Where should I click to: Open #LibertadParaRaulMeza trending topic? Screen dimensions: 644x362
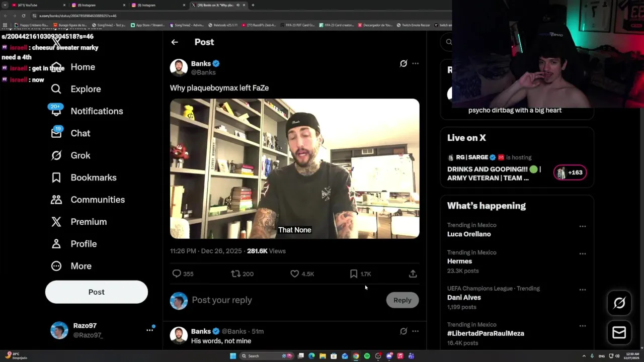click(486, 333)
